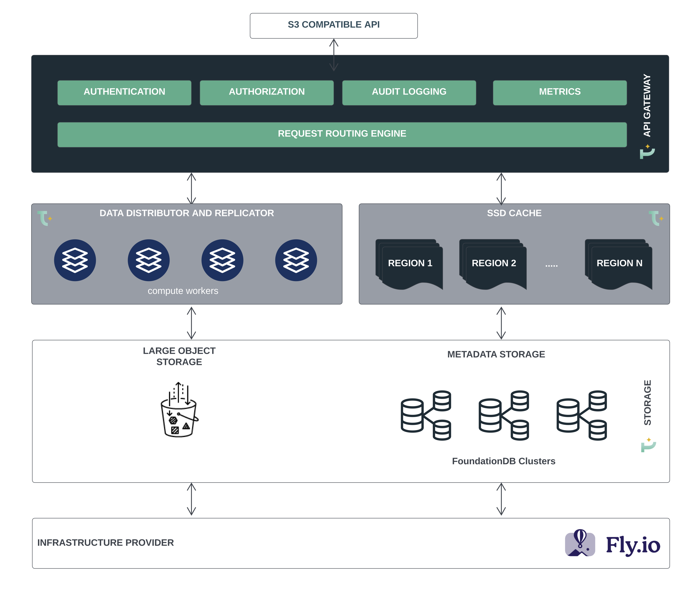Screen dimensions: 700x590
Task: Click the first FoundationDB cluster icon
Action: (426, 415)
